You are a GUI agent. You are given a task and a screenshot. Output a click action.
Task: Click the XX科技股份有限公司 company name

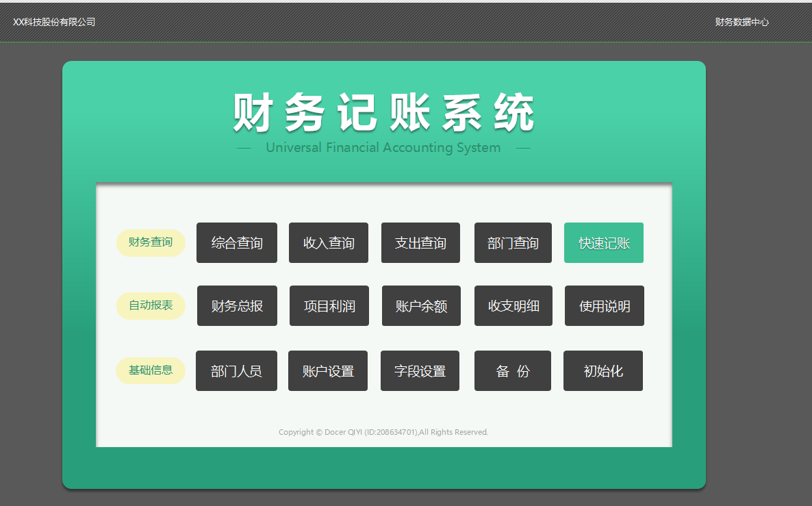tap(53, 22)
